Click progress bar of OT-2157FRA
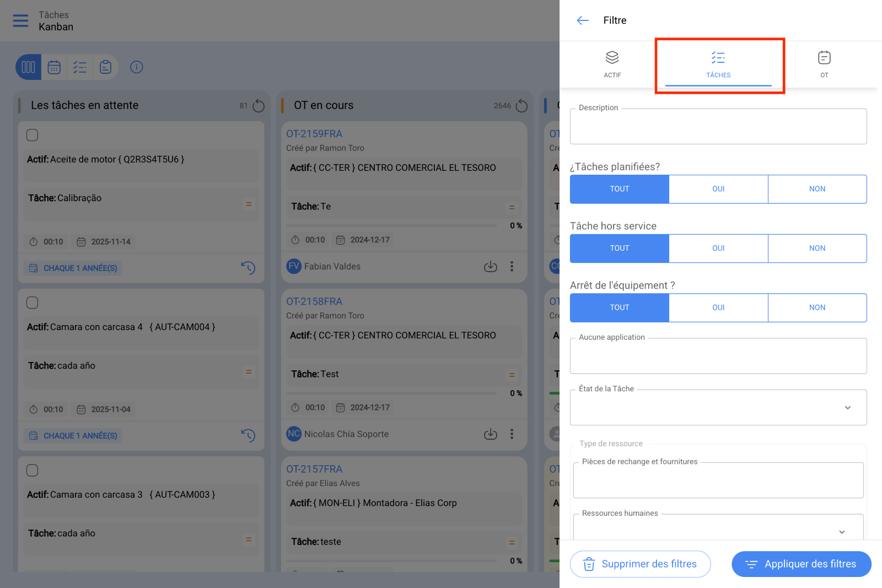 [391, 561]
